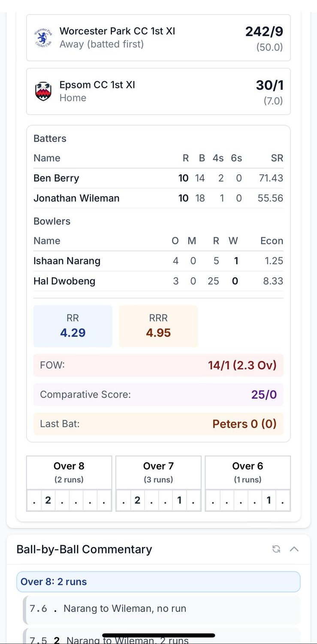Click the Worcester Park CC club logo
This screenshot has height=644, width=317.
point(43,37)
